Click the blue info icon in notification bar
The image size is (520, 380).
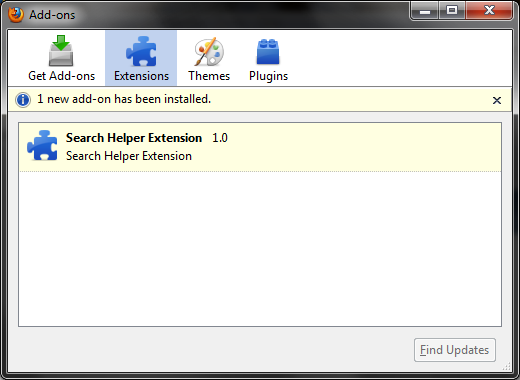click(23, 100)
